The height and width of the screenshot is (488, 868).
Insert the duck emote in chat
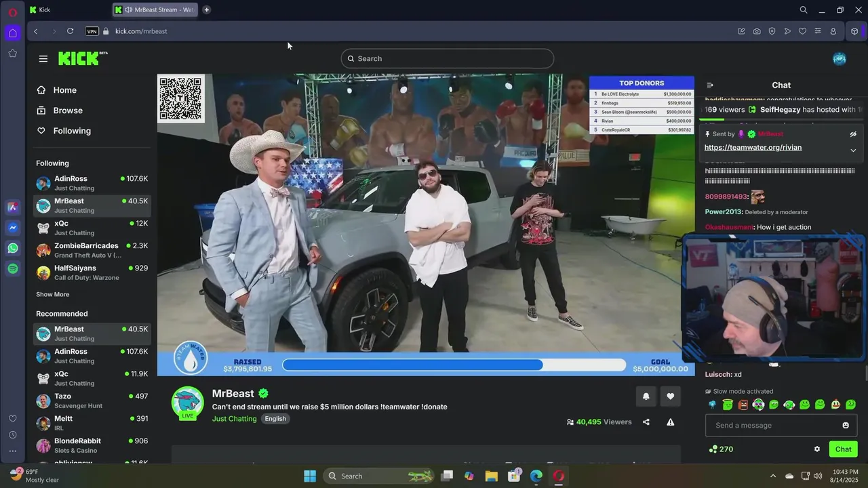835,405
